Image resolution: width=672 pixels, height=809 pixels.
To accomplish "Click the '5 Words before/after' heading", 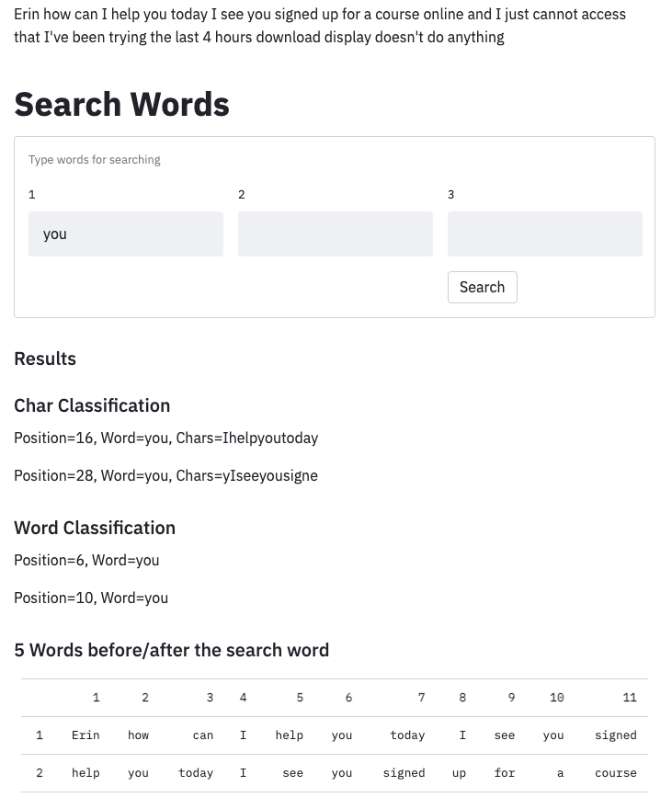I will [171, 650].
